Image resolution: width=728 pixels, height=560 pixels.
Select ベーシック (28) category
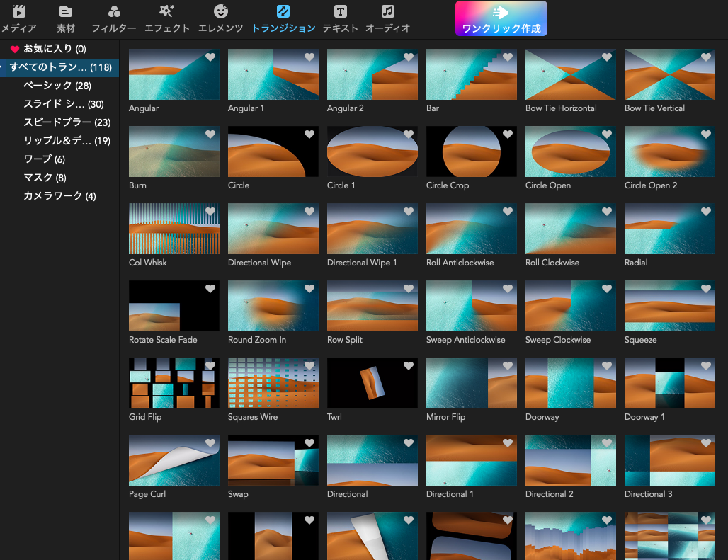point(57,86)
